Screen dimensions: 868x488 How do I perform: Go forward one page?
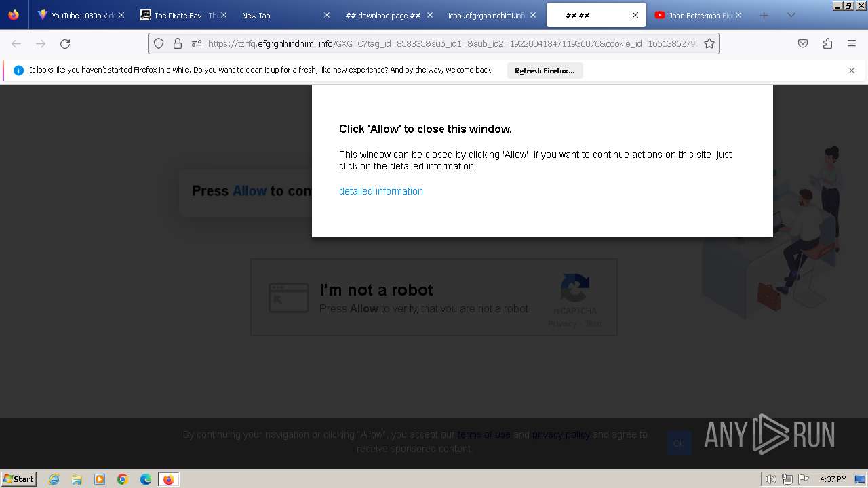(x=41, y=43)
